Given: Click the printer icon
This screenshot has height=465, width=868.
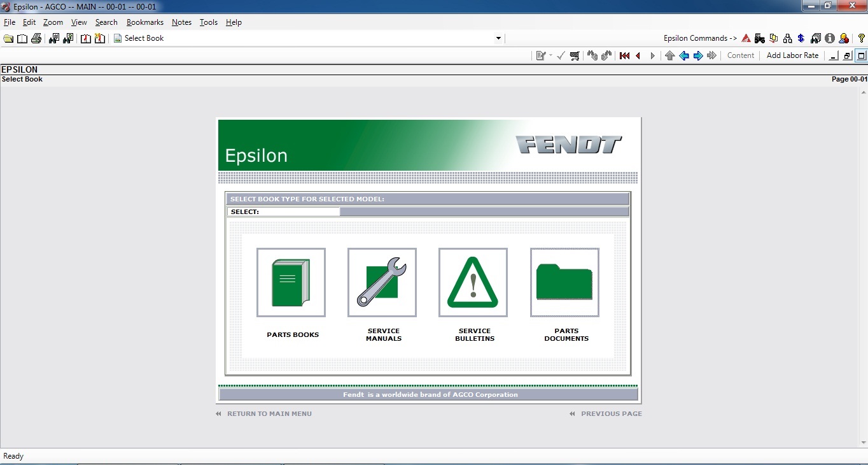Looking at the screenshot, I should pos(36,38).
